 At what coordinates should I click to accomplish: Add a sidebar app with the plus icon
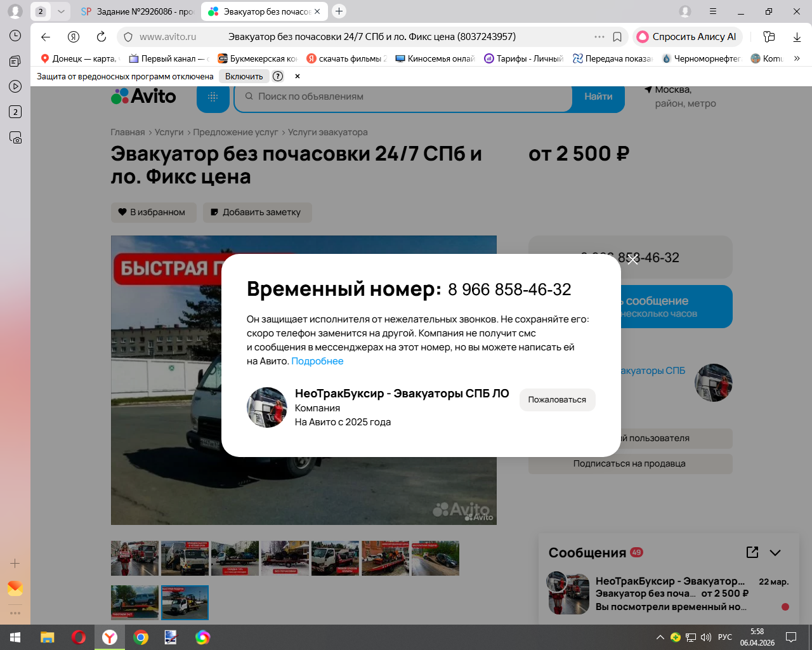15,563
